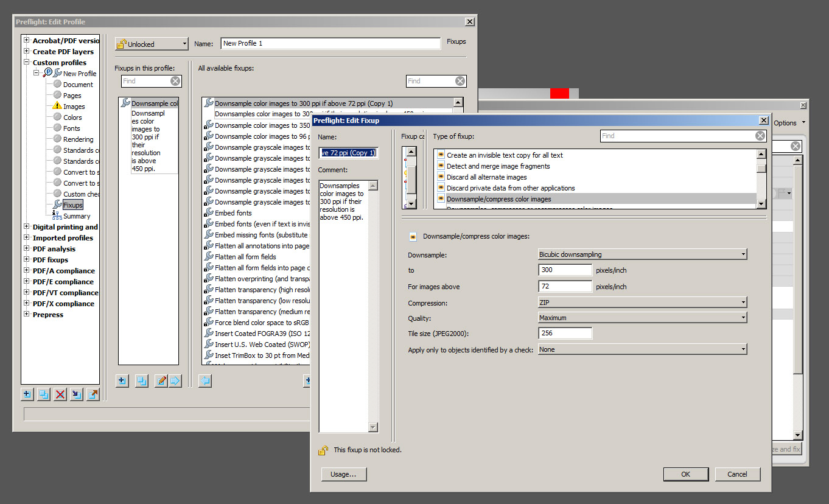Open the Unlocked lock-state dropdown
829x504 pixels.
coord(152,44)
